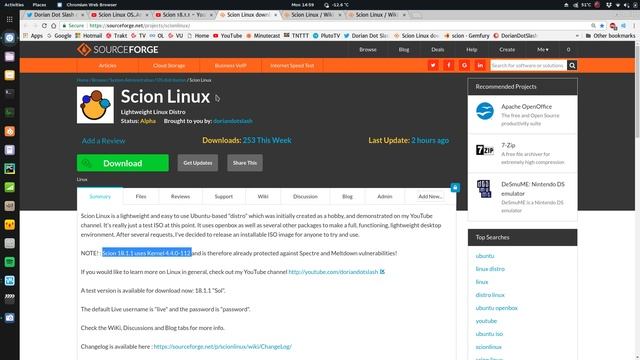
Task: Click the ubuntu openbox top search link
Action: 496,308
